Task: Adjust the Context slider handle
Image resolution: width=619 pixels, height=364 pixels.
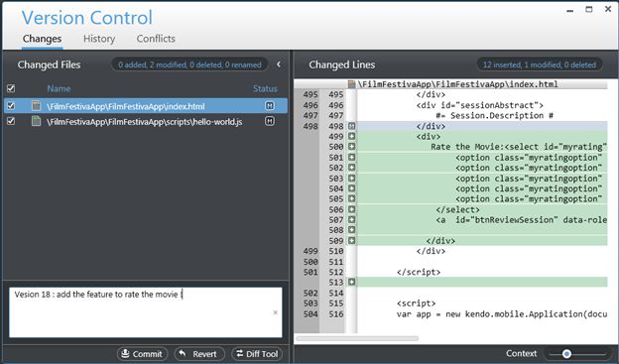Action: pyautogui.click(x=566, y=353)
